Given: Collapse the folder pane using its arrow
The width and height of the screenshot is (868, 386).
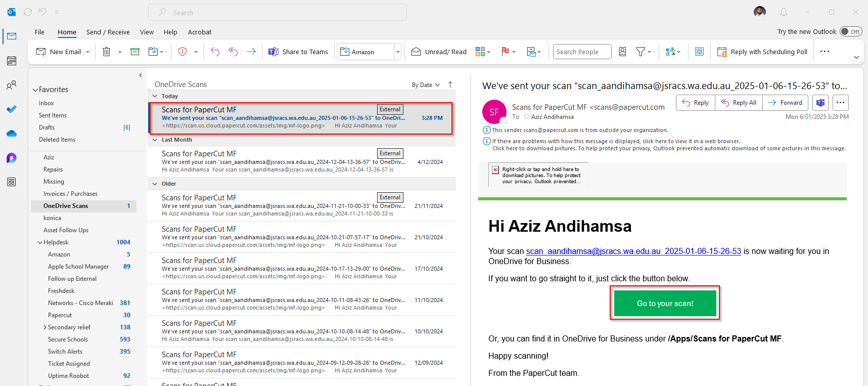Looking at the screenshot, I should [x=141, y=75].
